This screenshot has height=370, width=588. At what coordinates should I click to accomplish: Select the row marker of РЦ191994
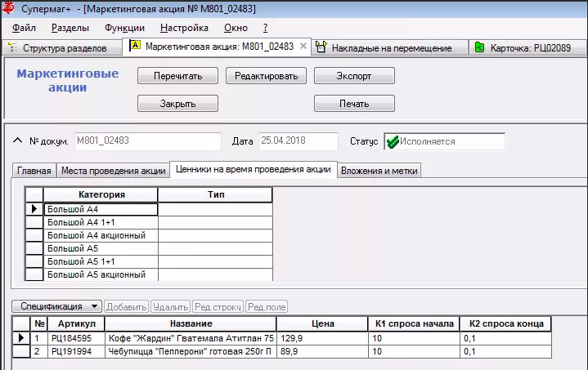(21, 351)
